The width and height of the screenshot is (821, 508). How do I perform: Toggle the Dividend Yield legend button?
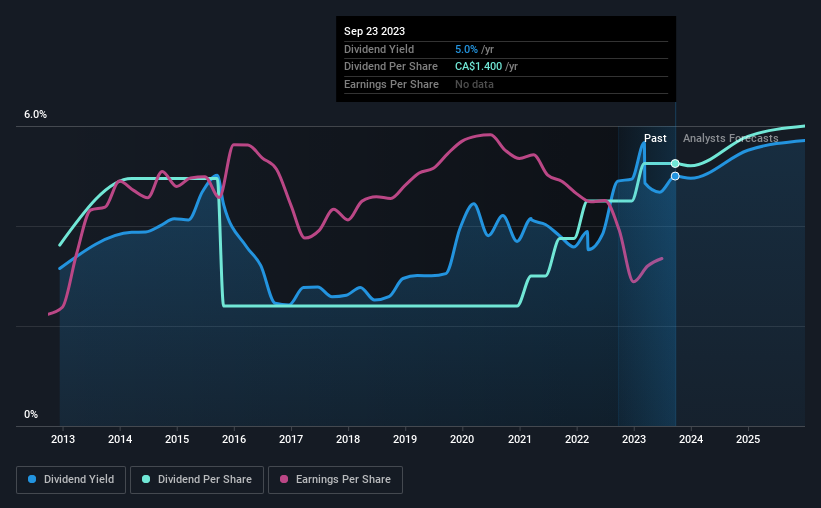(71, 480)
